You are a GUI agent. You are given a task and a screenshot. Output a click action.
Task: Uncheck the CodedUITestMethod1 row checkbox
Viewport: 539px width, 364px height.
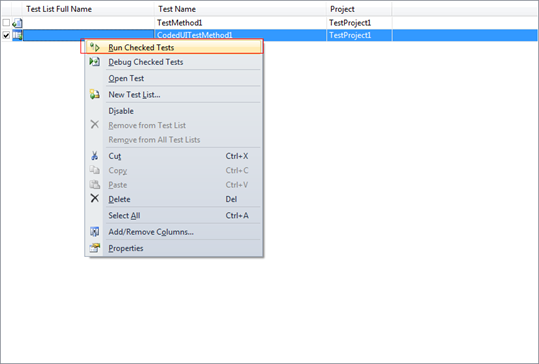tap(6, 35)
